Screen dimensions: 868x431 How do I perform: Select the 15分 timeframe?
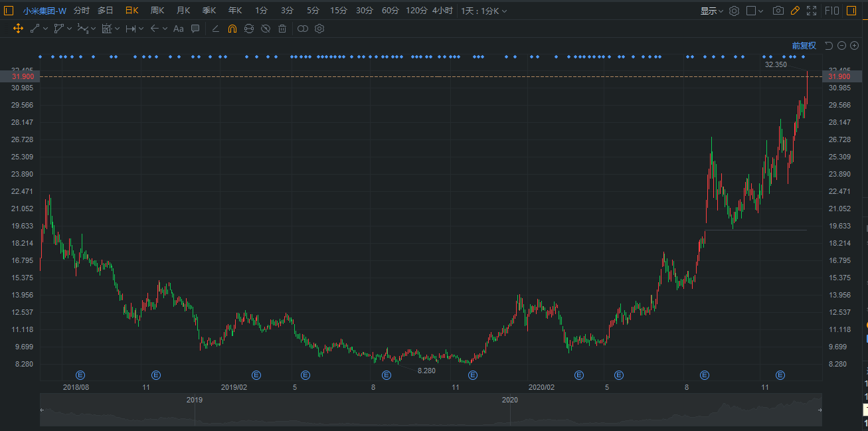pos(339,11)
